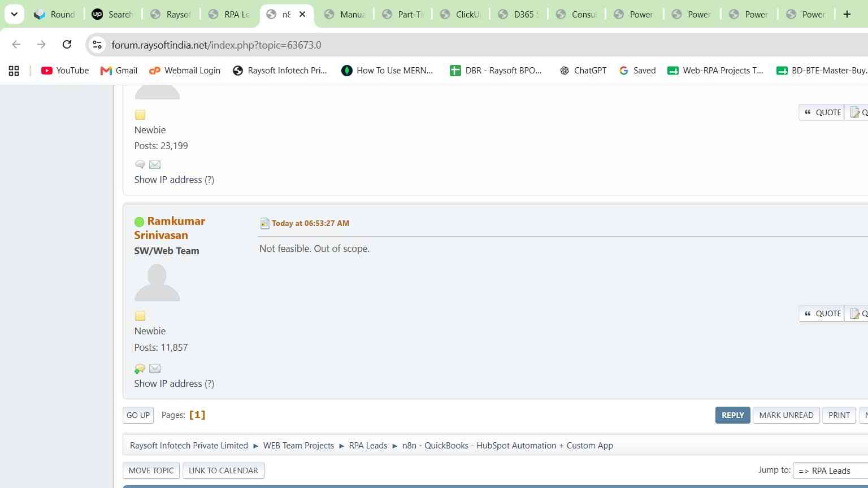Image resolution: width=868 pixels, height=488 pixels.
Task: Open the browser apps grid icon
Action: 14,71
